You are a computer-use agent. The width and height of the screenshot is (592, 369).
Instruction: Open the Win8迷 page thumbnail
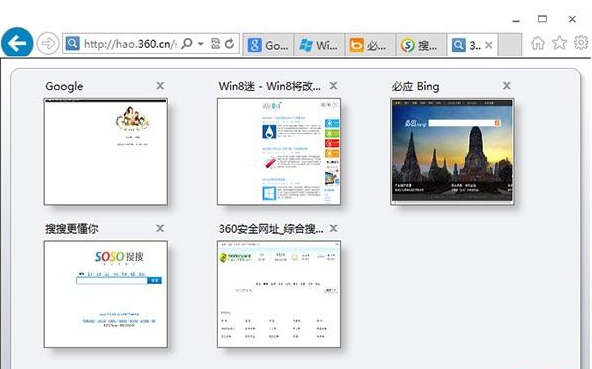tap(279, 152)
